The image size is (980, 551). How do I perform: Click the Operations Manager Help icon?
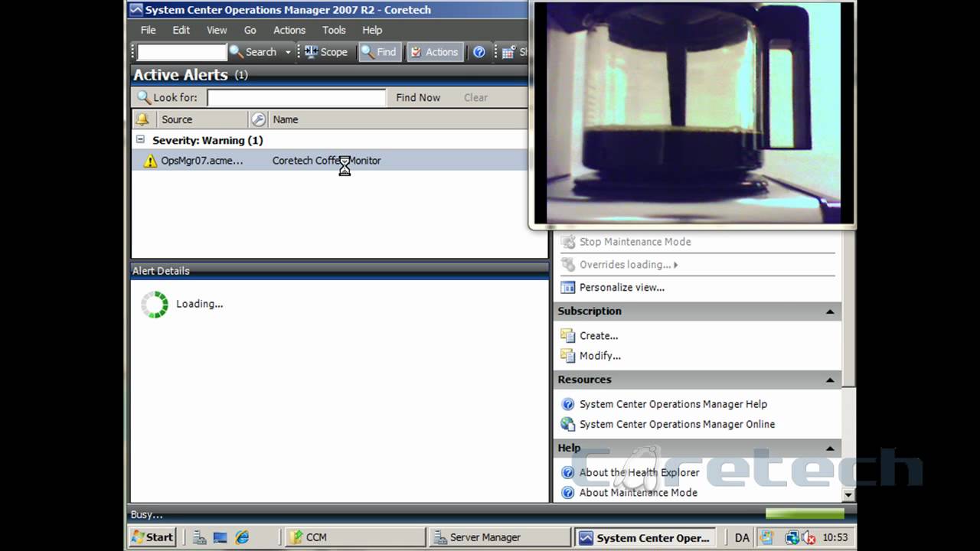click(x=567, y=404)
